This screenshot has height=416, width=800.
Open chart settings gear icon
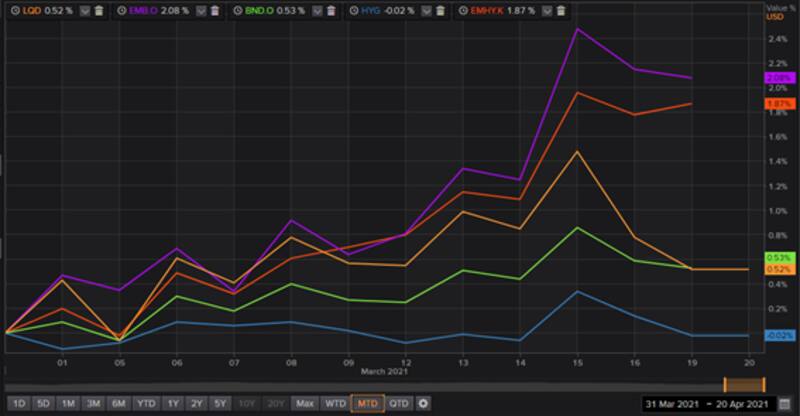[423, 403]
